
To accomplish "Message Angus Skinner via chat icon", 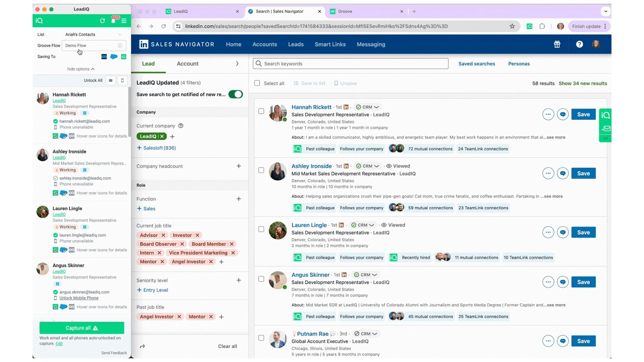I will point(563,282).
